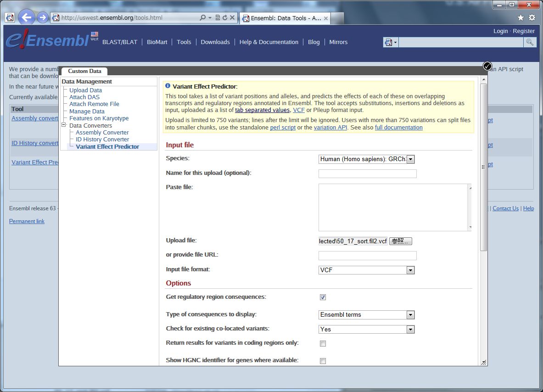The height and width of the screenshot is (392, 543).
Task: Click the perl script link
Action: (283, 128)
